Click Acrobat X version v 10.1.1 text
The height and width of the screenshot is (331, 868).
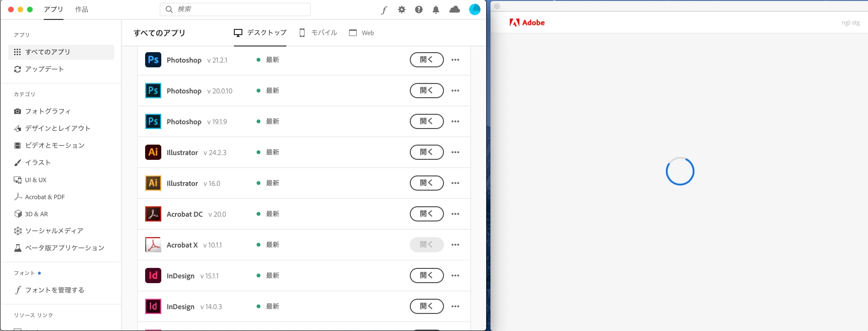tap(212, 245)
